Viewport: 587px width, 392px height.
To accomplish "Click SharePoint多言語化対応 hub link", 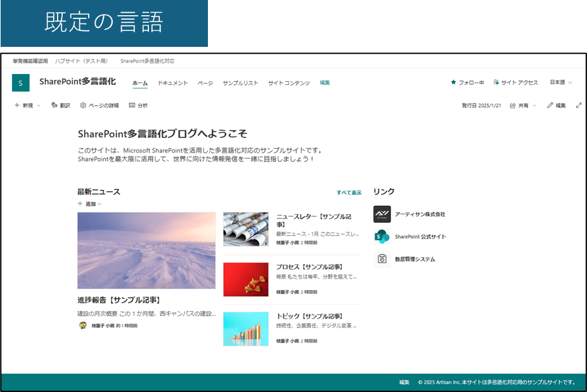I will [147, 61].
